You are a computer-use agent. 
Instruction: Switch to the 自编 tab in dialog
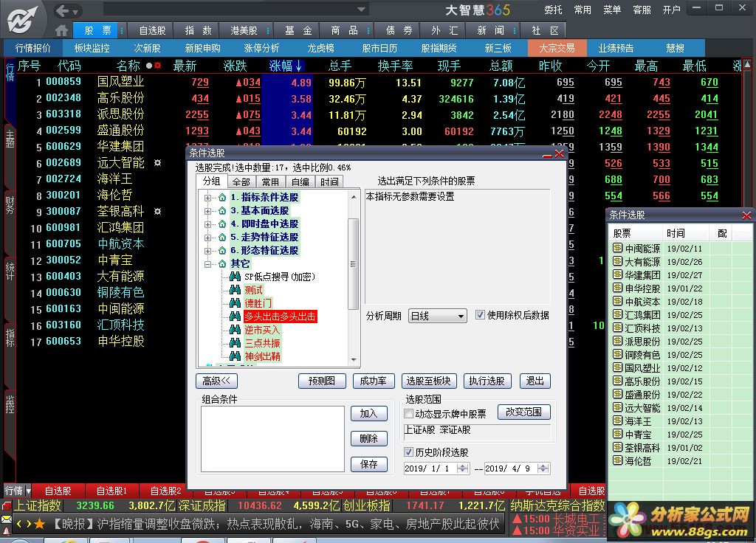pyautogui.click(x=300, y=181)
